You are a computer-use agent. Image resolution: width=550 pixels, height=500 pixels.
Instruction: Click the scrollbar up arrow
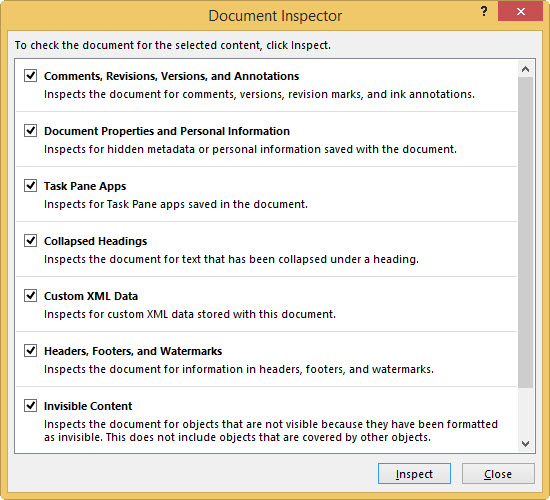[x=525, y=69]
